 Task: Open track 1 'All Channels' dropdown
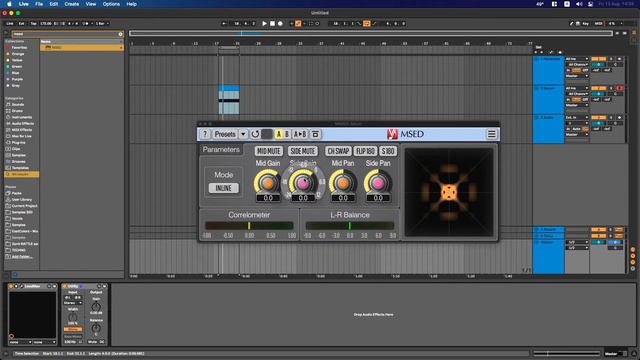[577, 64]
